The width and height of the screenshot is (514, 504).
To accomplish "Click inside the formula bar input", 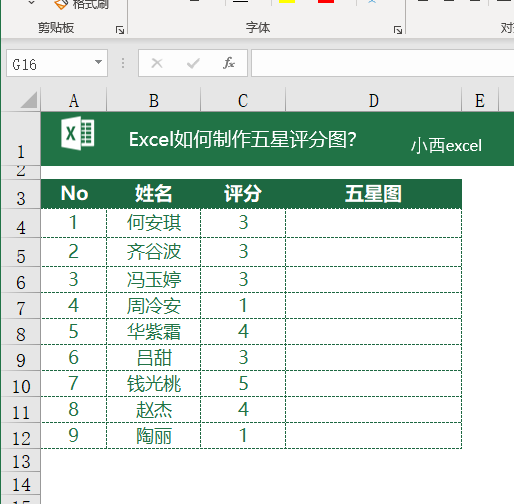I will (383, 63).
